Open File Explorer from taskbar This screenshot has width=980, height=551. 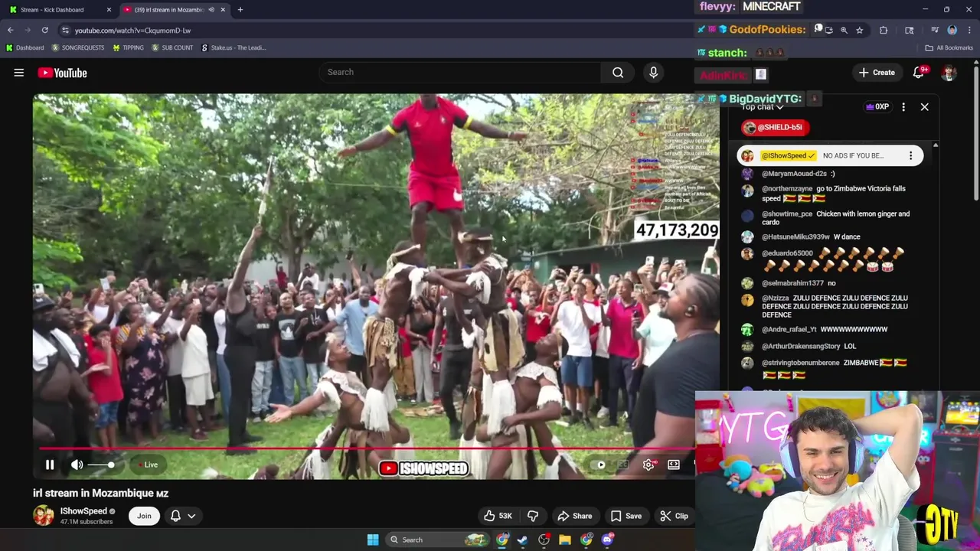point(565,540)
